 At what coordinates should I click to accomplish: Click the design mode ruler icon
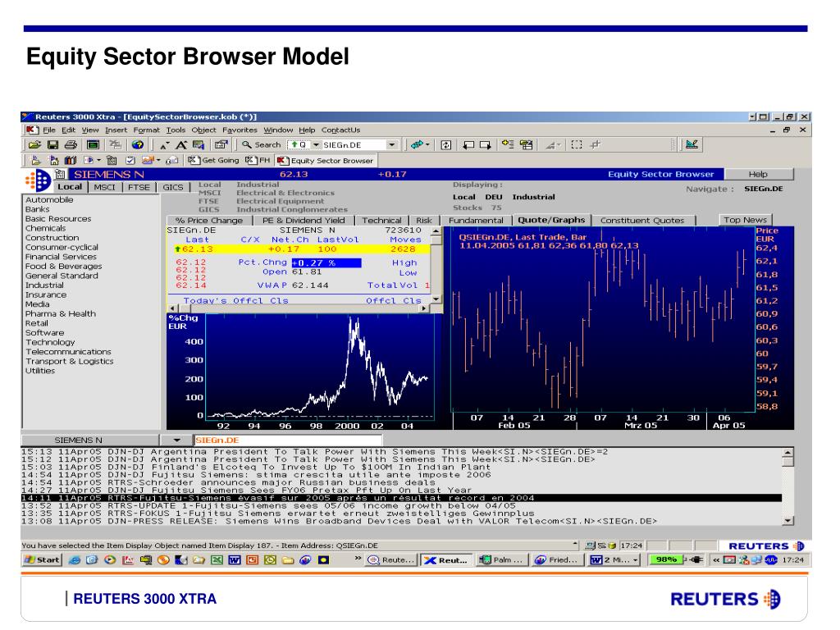point(692,144)
